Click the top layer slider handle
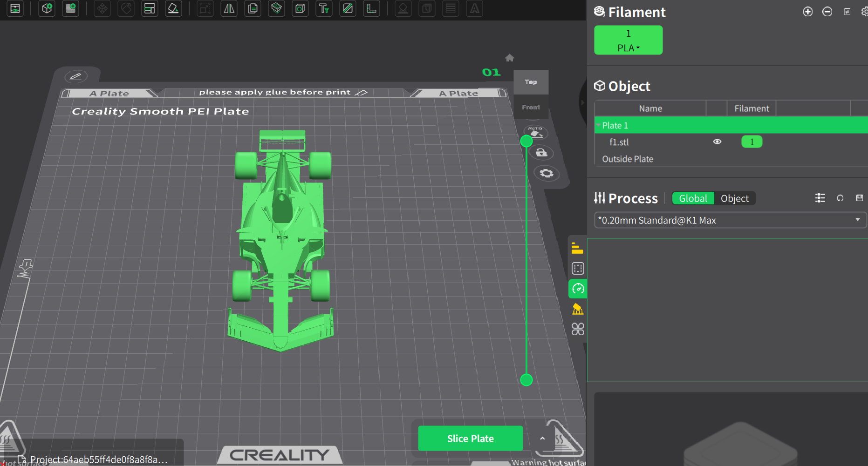Image resolution: width=868 pixels, height=466 pixels. 526,141
